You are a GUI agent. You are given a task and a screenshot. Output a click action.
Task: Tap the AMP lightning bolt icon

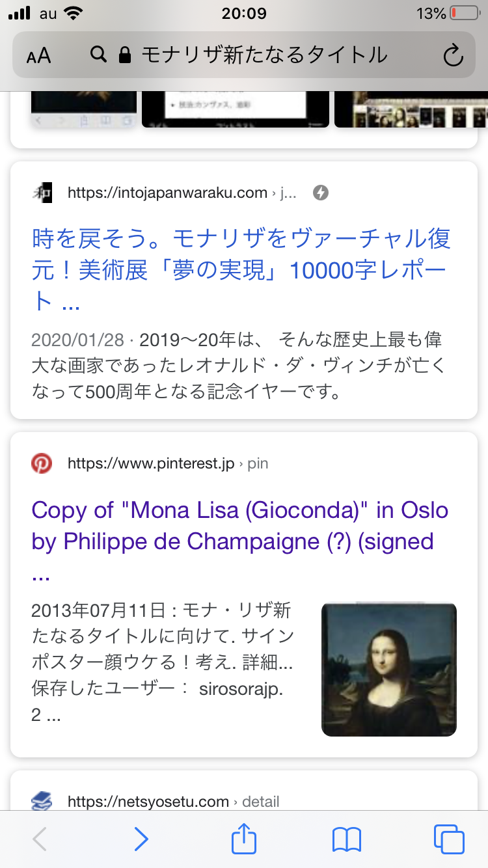coord(321,193)
